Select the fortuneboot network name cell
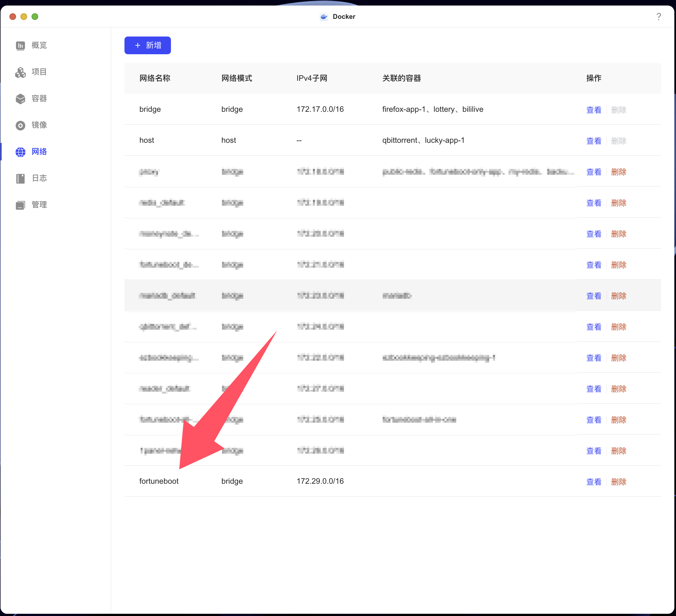This screenshot has width=676, height=616. point(159,481)
